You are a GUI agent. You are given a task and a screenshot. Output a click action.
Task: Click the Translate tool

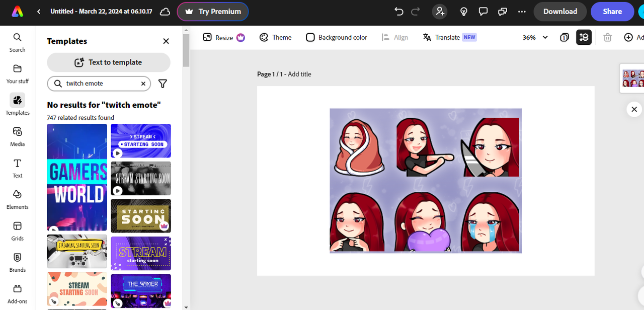click(450, 37)
